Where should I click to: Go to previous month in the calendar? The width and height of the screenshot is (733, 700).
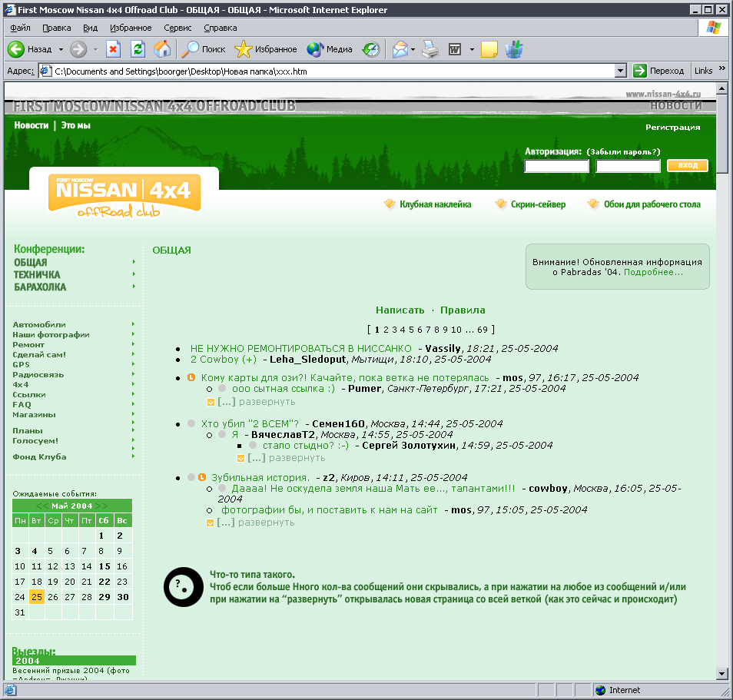point(42,506)
